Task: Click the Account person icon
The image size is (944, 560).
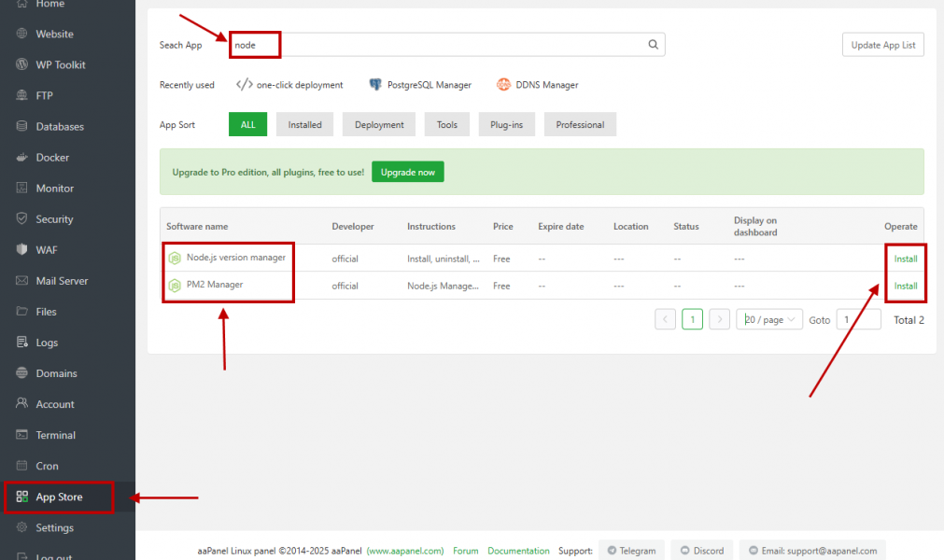Action: click(x=21, y=403)
